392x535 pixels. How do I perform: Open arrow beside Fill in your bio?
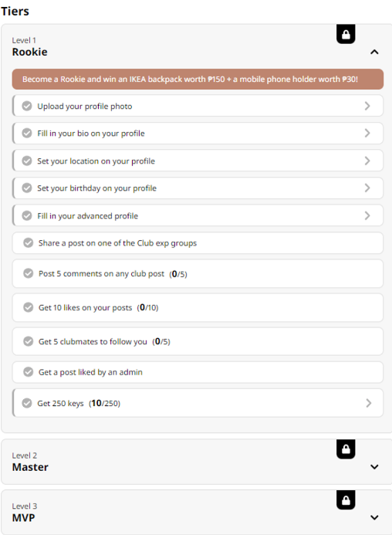click(x=367, y=133)
